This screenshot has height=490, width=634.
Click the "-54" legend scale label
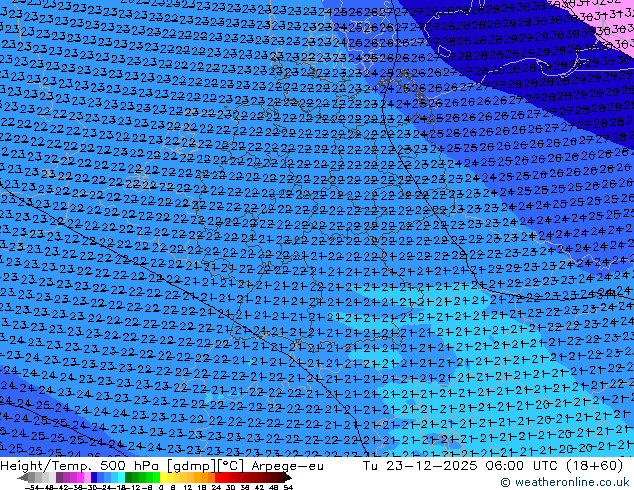32,488
